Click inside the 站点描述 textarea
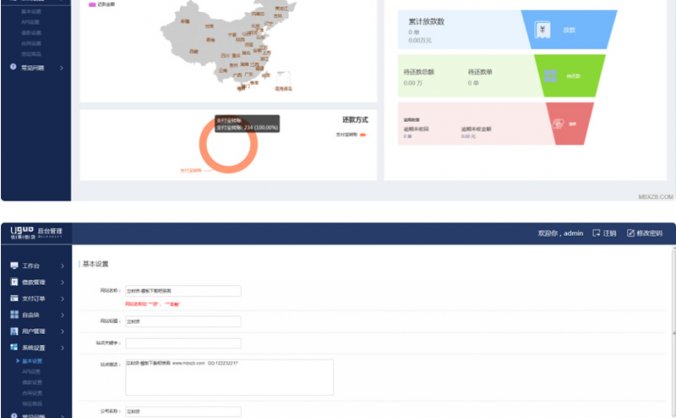Viewport: 676px width, 418px height. pyautogui.click(x=229, y=377)
